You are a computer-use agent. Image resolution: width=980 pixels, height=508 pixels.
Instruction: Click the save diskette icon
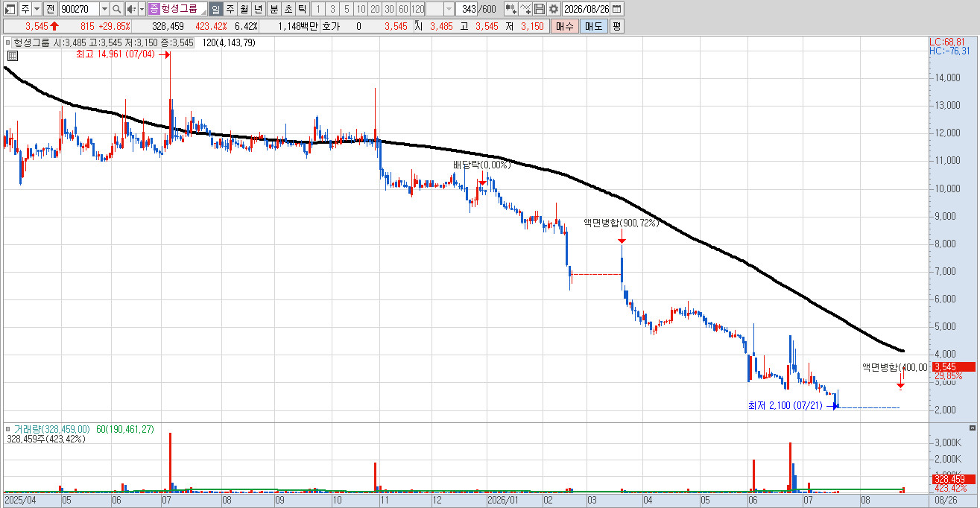pos(540,9)
